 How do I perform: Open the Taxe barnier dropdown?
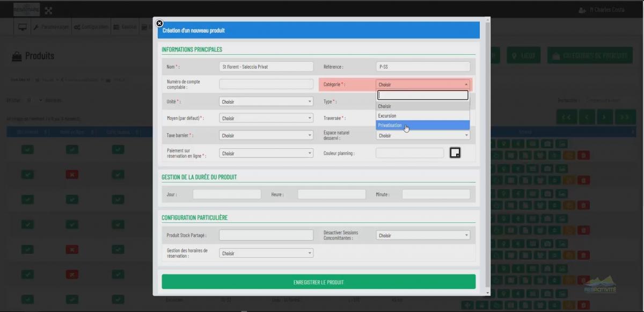point(266,136)
